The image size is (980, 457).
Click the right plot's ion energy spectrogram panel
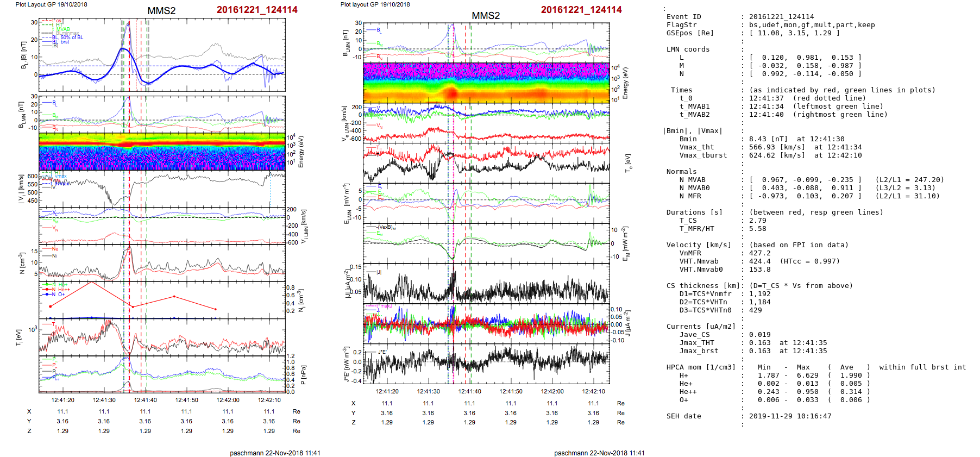tap(486, 83)
